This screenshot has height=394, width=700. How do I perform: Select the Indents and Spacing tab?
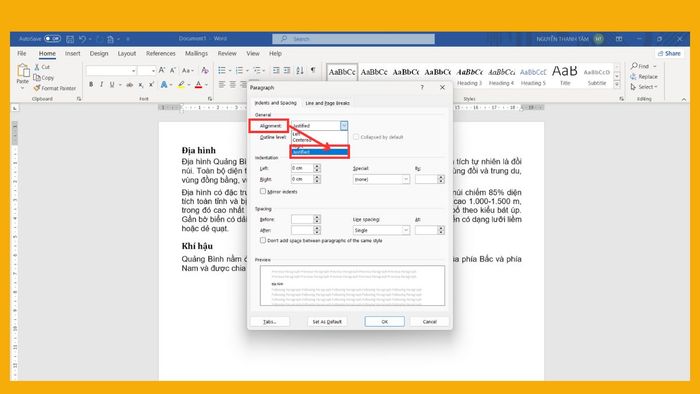point(275,103)
